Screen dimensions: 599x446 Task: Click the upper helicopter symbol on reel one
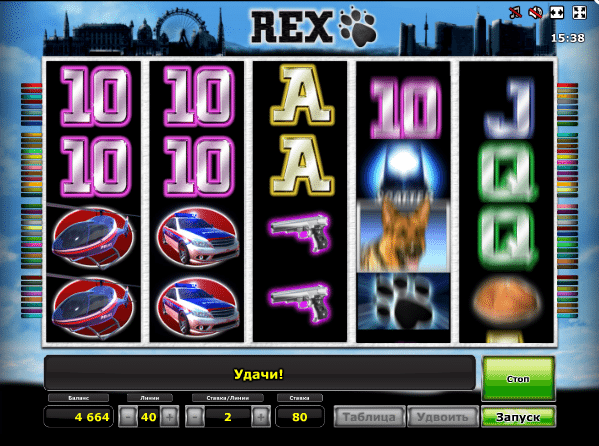pos(93,236)
